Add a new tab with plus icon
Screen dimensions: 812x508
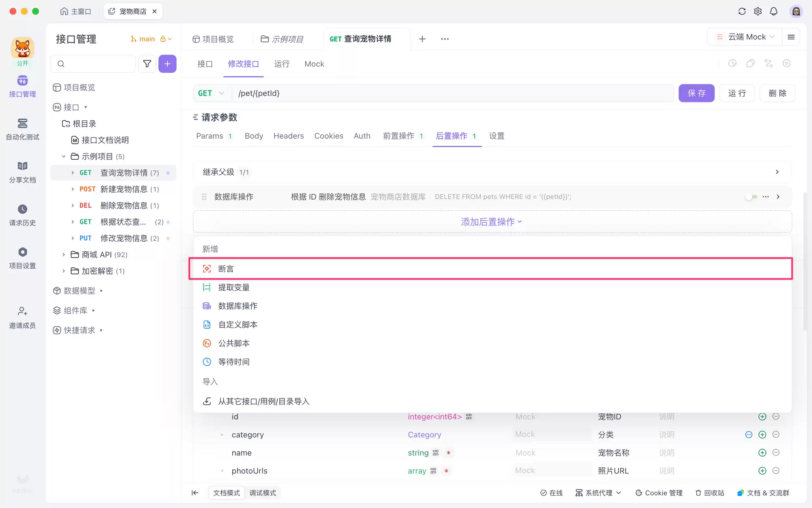pyautogui.click(x=422, y=39)
